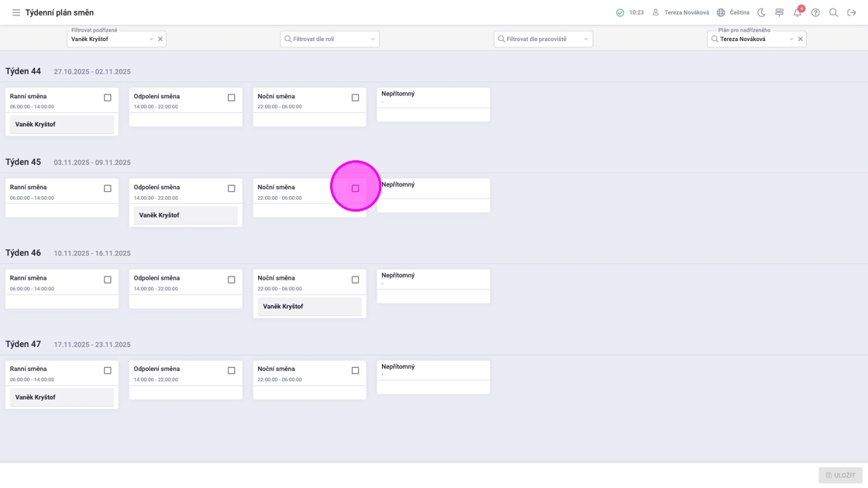868x488 pixels.
Task: Click the green status check icon
Action: coord(620,12)
